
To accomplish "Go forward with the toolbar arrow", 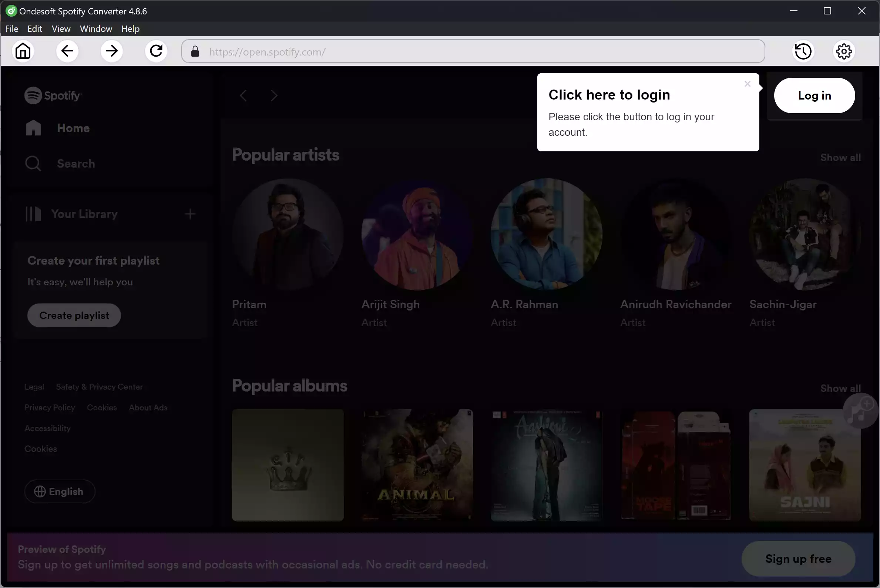I will coord(112,51).
